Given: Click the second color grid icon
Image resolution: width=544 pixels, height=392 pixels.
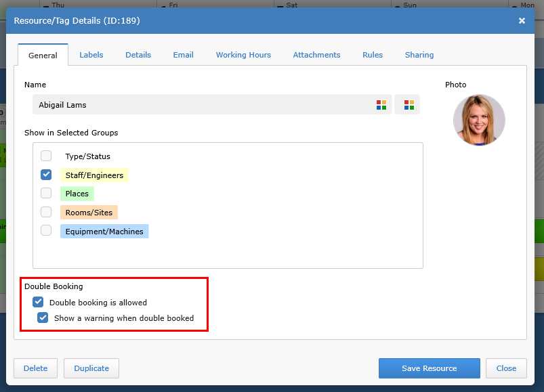Looking at the screenshot, I should [406, 105].
